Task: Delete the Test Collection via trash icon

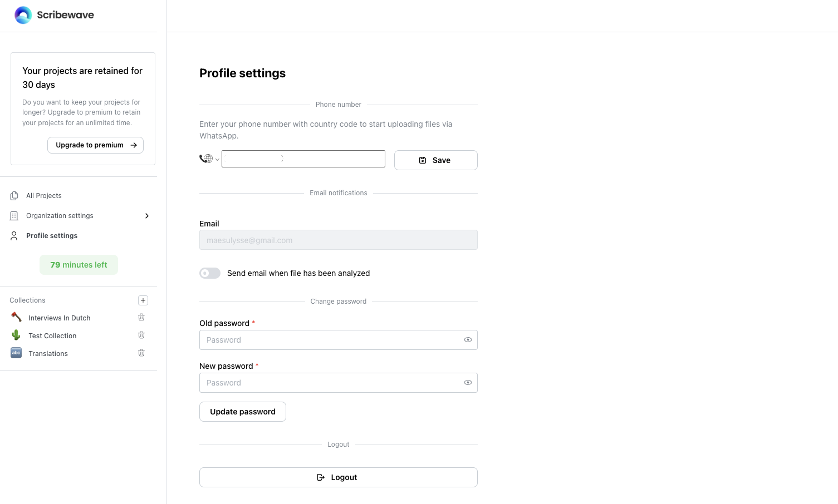Action: click(141, 335)
